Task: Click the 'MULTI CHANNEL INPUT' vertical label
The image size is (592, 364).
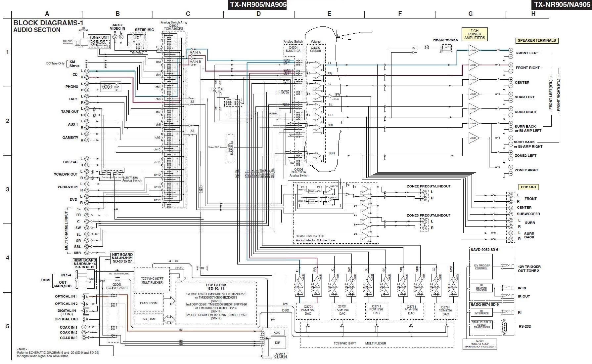Action: (66, 230)
